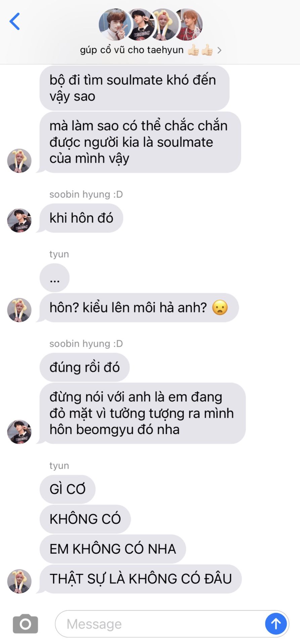Screen dimensions: 300x644
Task: Click fourth group avatar with orange hair
Action: coord(189,24)
